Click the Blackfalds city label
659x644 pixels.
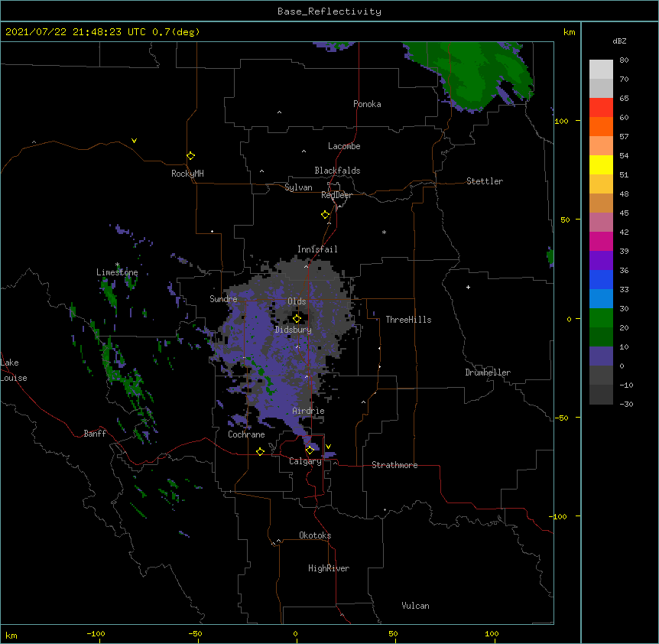click(337, 171)
